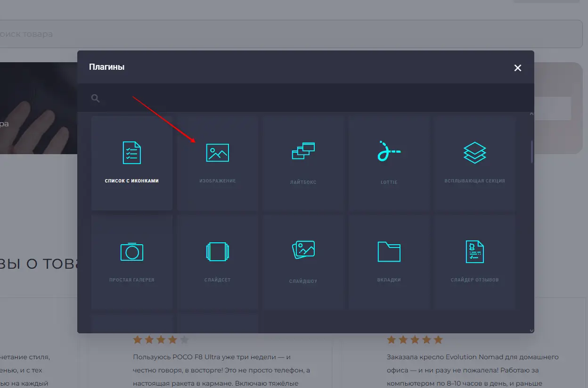
Task: Pick the Лайтбокс lightbox plugin icon
Action: click(303, 151)
